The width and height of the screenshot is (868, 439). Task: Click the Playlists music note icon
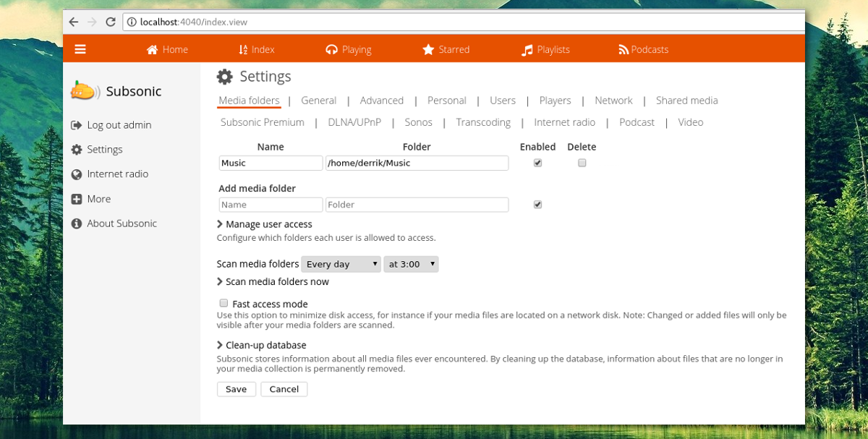click(527, 50)
